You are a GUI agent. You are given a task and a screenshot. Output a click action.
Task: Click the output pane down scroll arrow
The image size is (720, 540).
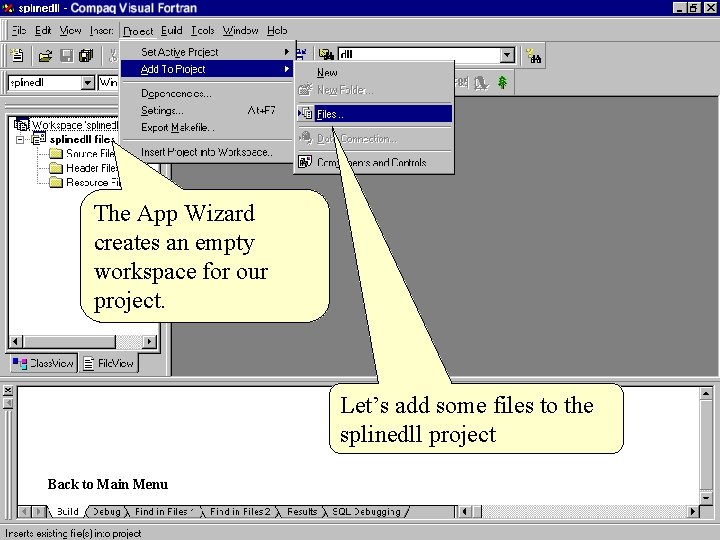click(x=706, y=497)
